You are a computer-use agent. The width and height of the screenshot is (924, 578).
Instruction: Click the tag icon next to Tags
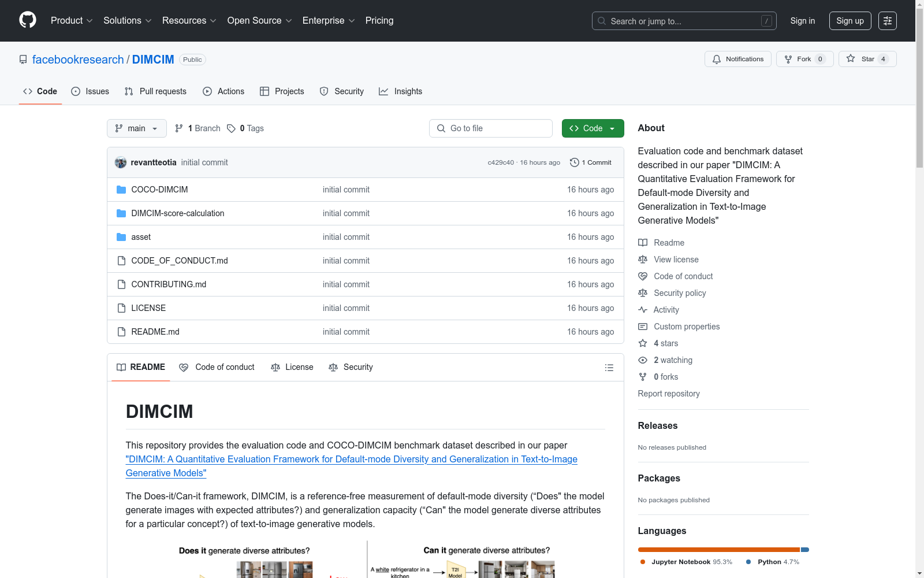point(231,128)
